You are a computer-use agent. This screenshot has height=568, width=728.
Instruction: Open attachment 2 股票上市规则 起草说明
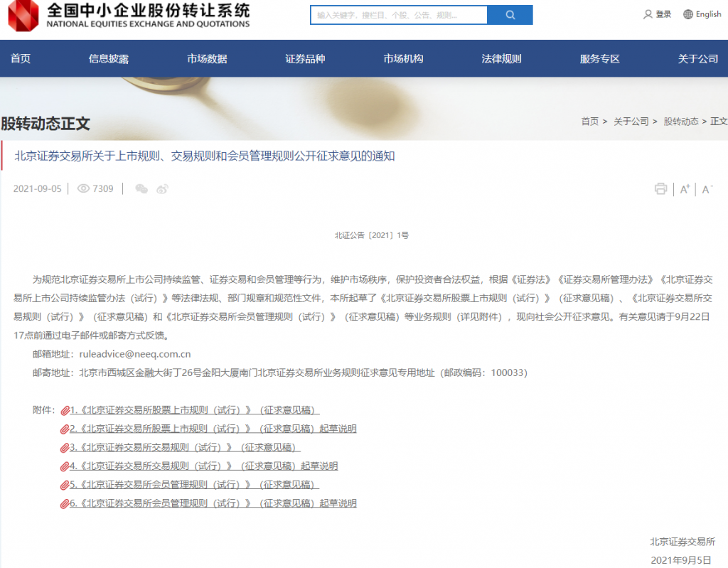click(x=213, y=429)
